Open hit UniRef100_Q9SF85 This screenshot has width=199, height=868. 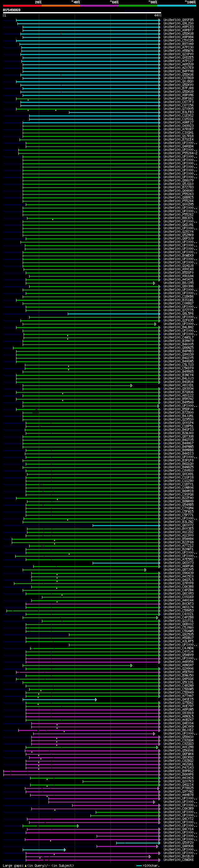click(x=179, y=20)
